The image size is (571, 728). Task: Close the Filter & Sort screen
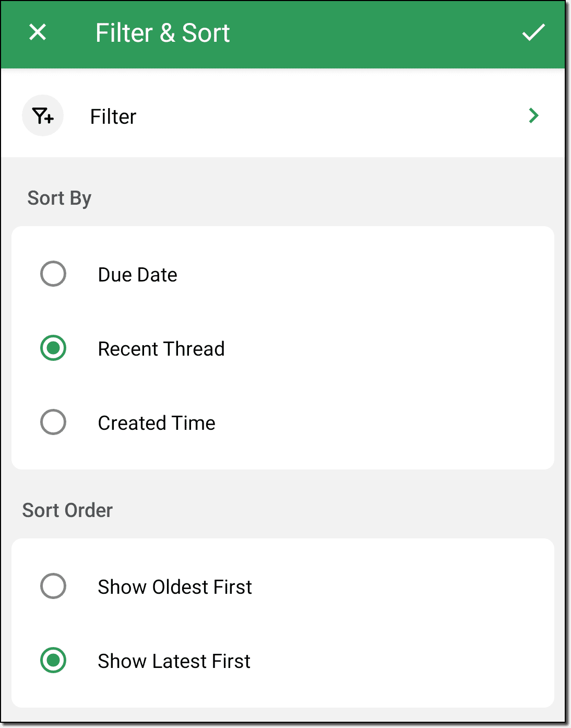coord(38,32)
